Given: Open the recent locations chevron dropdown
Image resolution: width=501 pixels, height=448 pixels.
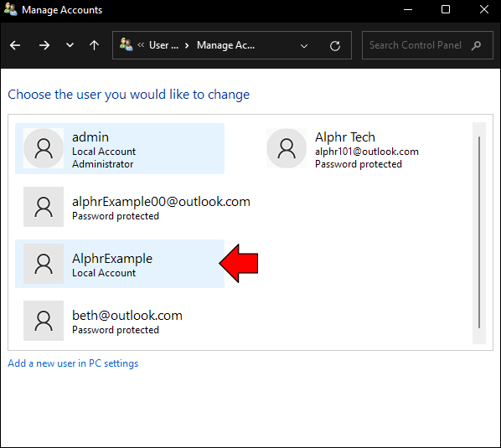Looking at the screenshot, I should point(70,45).
